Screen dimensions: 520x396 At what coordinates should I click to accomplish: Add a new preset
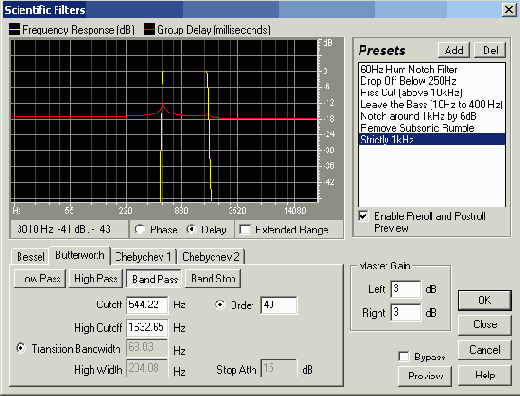tap(454, 50)
